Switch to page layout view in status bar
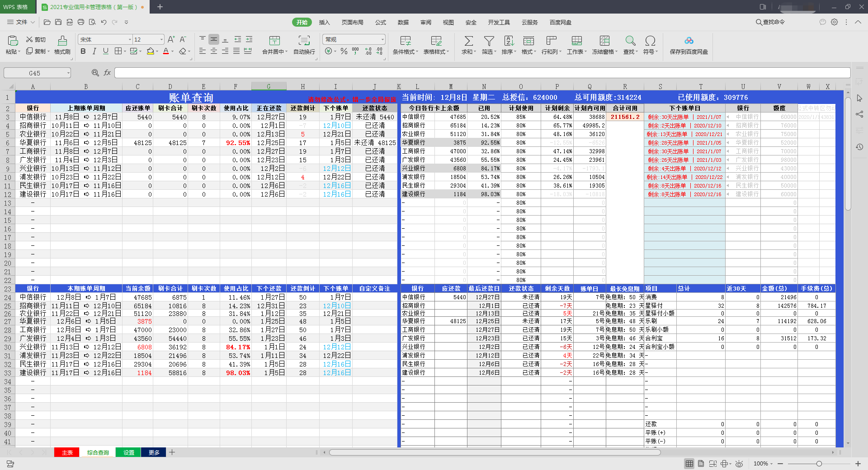 pyautogui.click(x=701, y=464)
